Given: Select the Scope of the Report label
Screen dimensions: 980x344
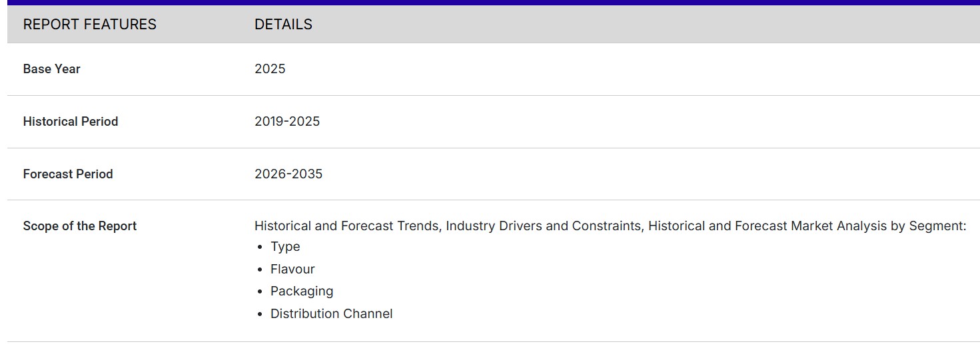Looking at the screenshot, I should pos(79,226).
